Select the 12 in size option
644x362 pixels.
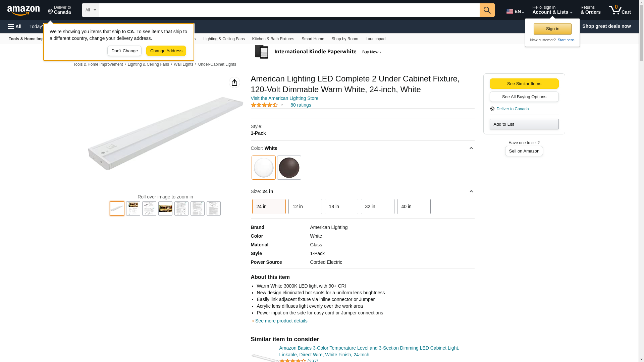tap(305, 206)
